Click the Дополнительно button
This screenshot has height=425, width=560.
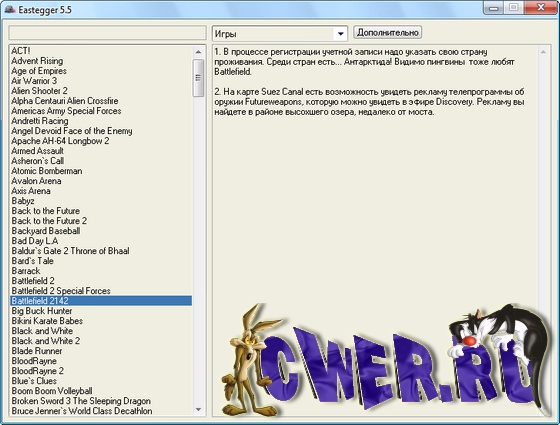(x=388, y=32)
